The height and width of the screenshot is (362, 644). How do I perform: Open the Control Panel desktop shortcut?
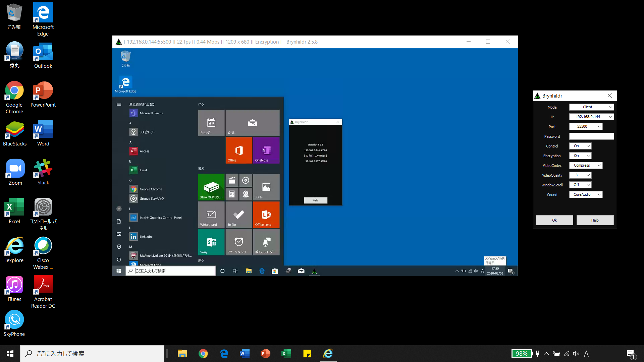click(43, 214)
